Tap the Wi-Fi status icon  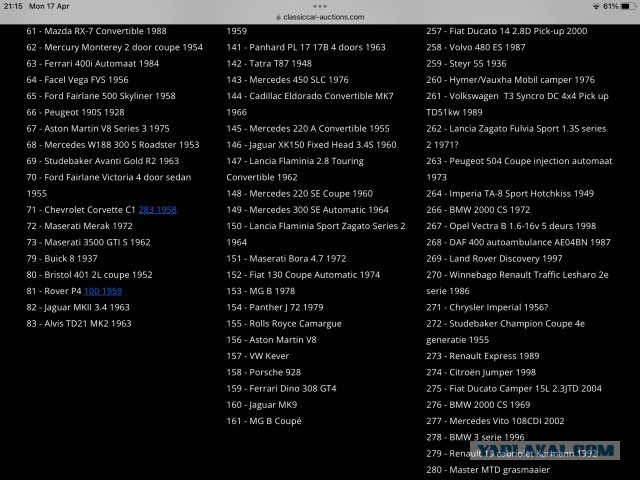click(x=596, y=6)
